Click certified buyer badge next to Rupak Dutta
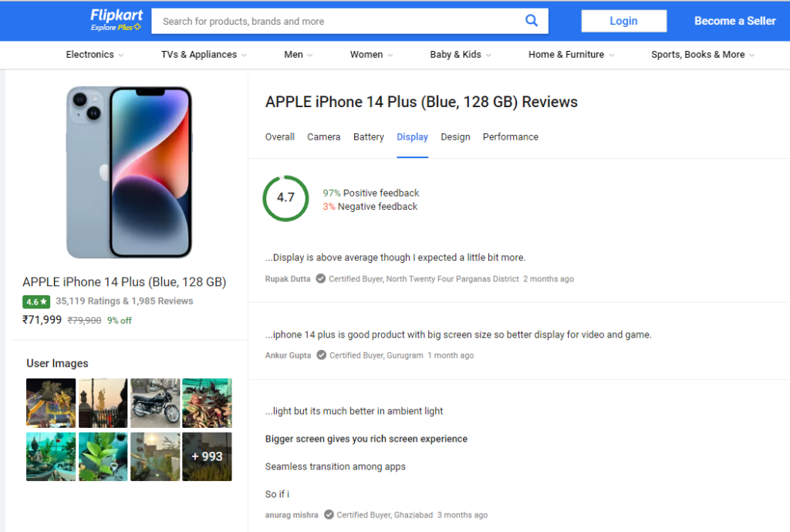This screenshot has width=790, height=532. pyautogui.click(x=320, y=278)
